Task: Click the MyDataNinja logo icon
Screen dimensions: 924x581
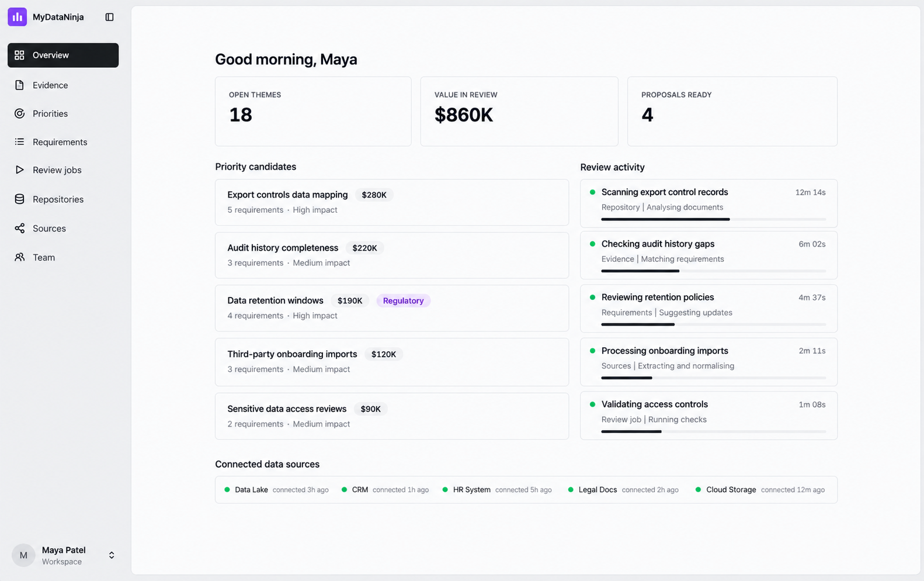Action: click(x=17, y=17)
